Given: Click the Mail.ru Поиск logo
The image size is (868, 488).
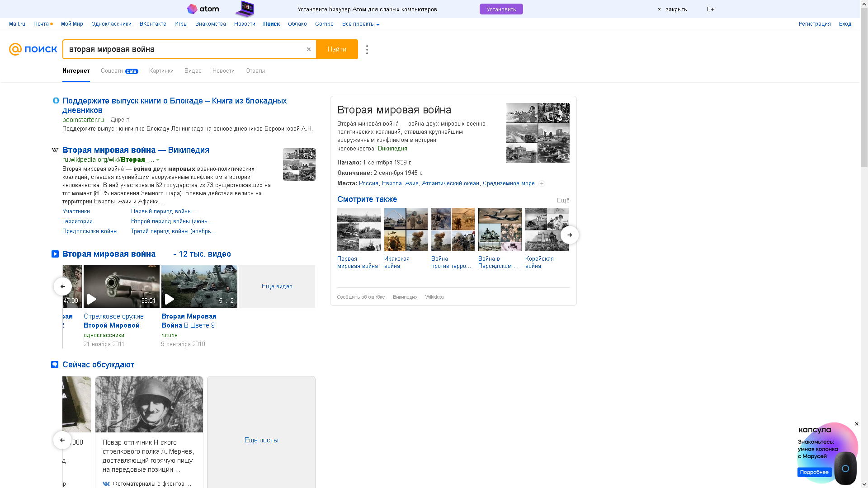Looking at the screenshot, I should point(33,49).
